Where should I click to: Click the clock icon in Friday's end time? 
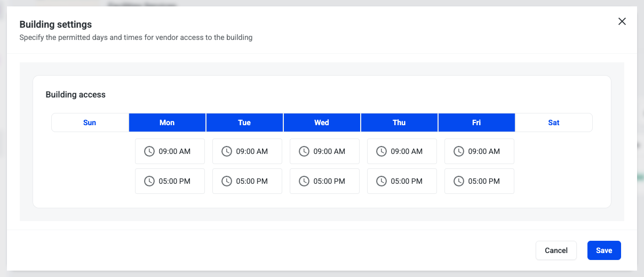[x=459, y=181]
